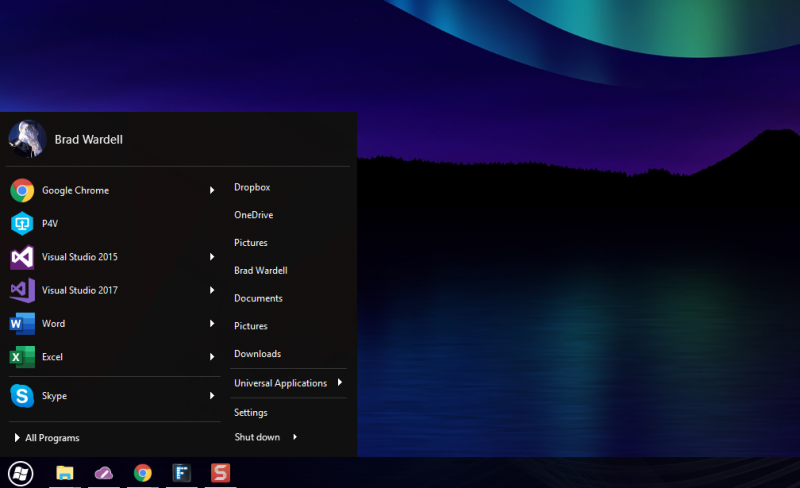The height and width of the screenshot is (488, 800).
Task: Go to Downloads from Start menu
Action: click(x=257, y=354)
